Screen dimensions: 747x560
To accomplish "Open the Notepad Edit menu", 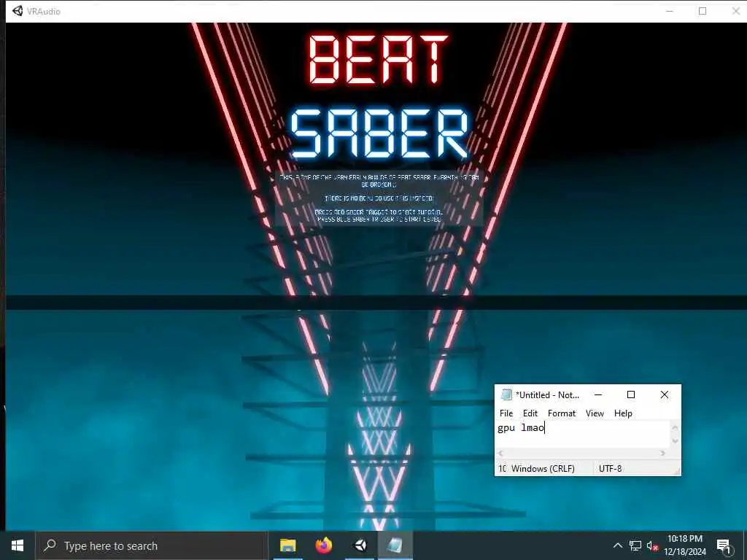I will click(x=530, y=413).
